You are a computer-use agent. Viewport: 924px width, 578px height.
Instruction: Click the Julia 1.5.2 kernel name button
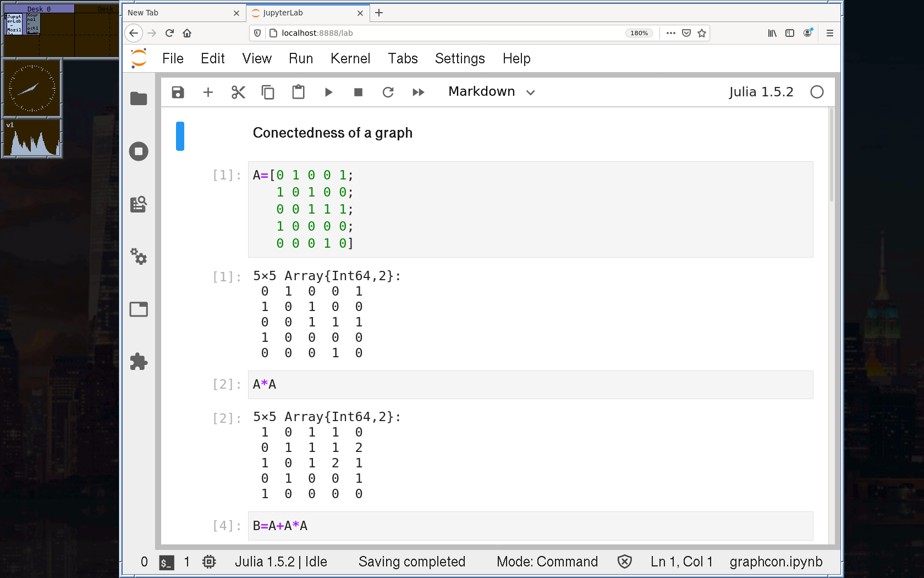point(761,92)
